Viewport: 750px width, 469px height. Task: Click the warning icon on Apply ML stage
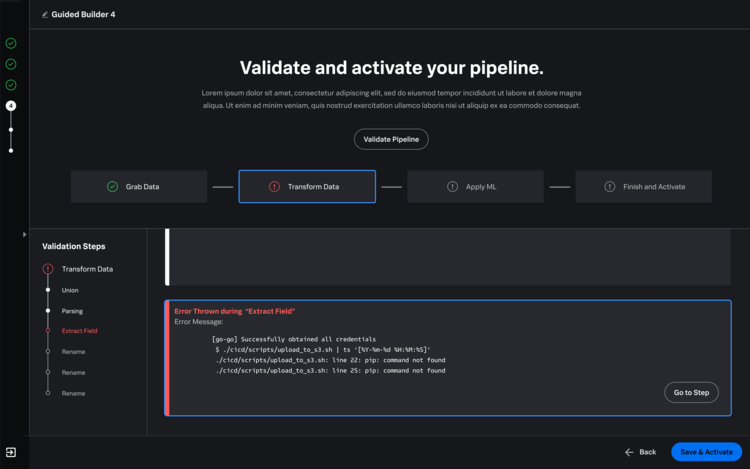pos(452,186)
